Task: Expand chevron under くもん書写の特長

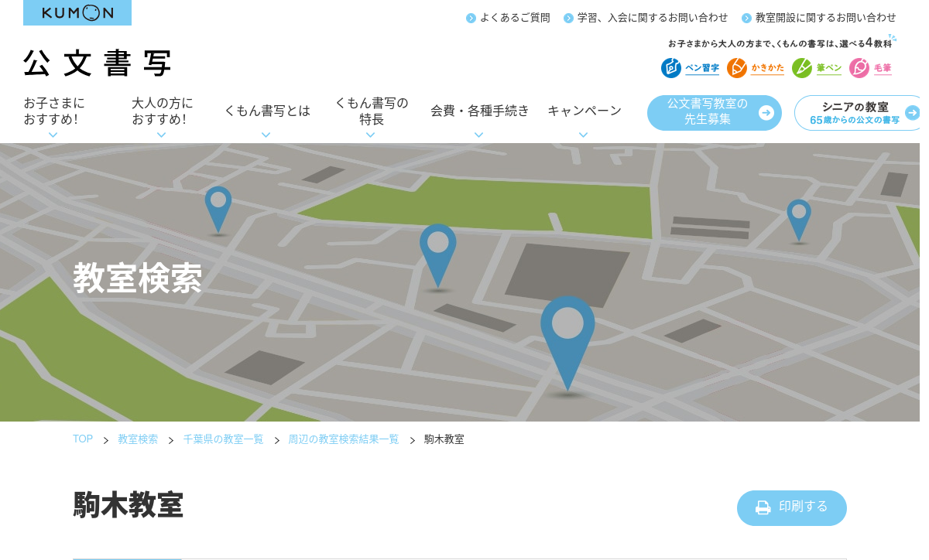Action: point(370,135)
